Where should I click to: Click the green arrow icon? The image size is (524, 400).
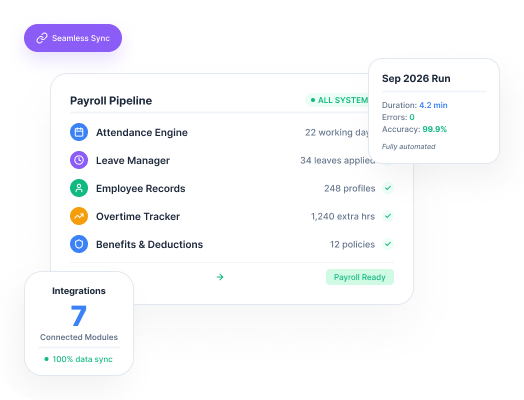pos(220,277)
